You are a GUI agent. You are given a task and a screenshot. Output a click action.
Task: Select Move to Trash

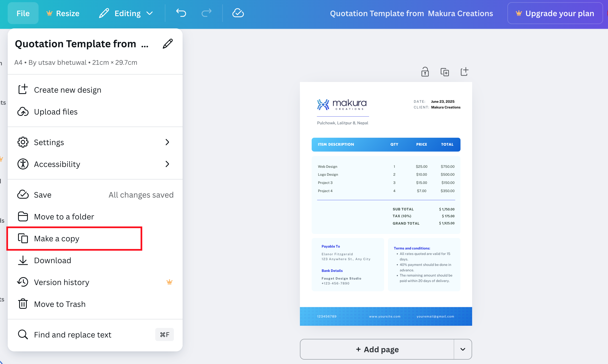coord(95,304)
